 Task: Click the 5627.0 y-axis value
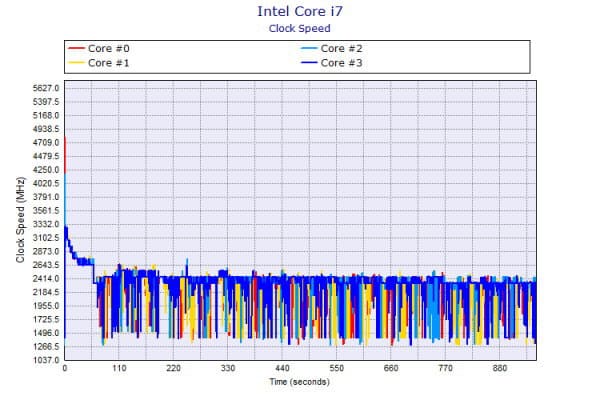click(46, 88)
